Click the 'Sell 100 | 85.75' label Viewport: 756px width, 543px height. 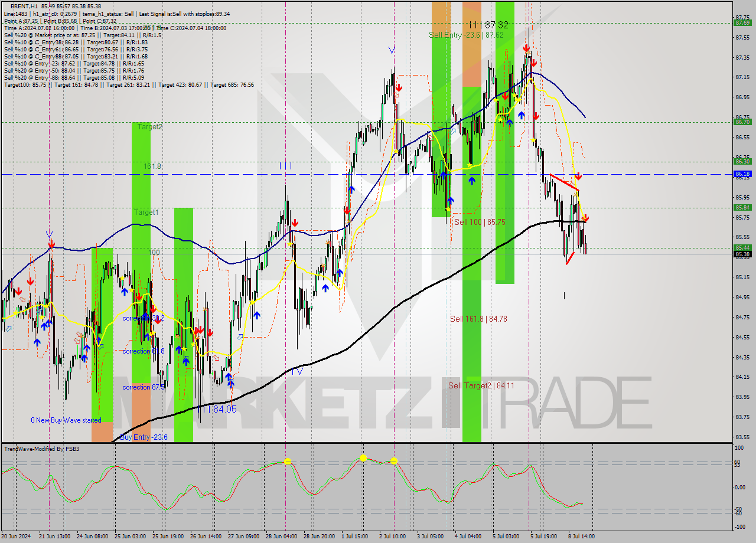pos(480,222)
